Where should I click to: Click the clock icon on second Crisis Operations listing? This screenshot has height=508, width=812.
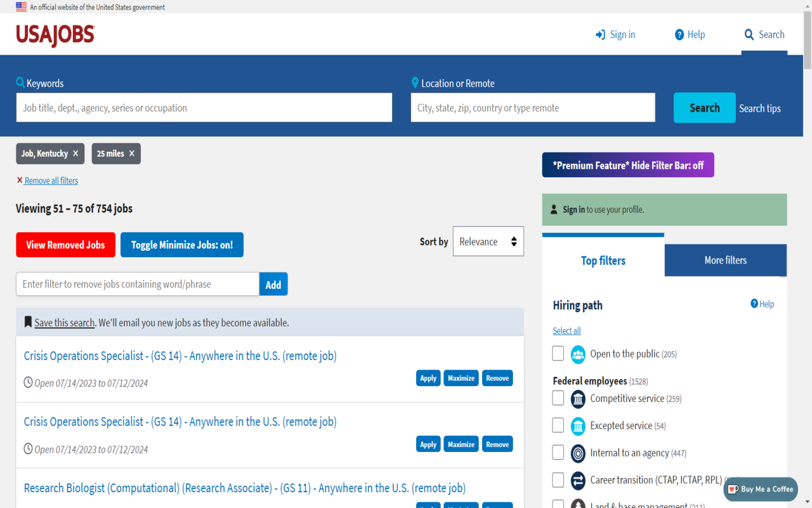[28, 449]
